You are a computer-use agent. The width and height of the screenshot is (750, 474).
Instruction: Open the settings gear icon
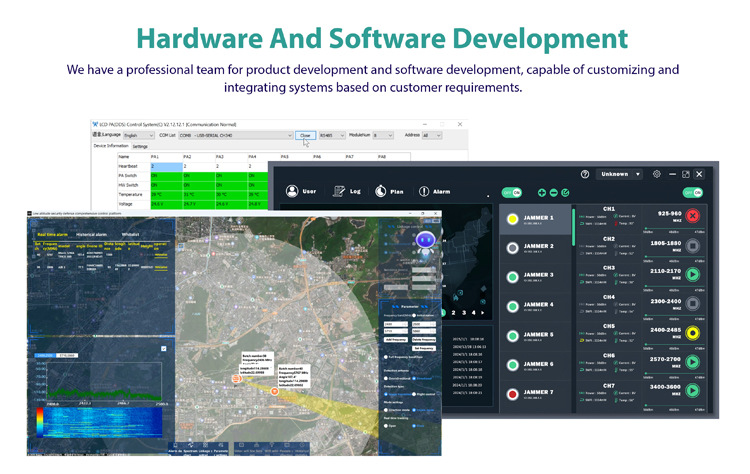[x=656, y=174]
